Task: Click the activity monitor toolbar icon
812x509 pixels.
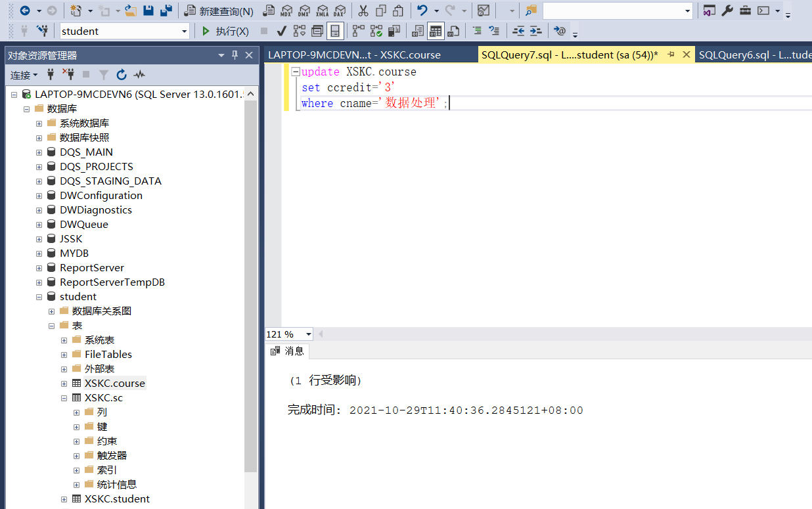Action: point(484,11)
